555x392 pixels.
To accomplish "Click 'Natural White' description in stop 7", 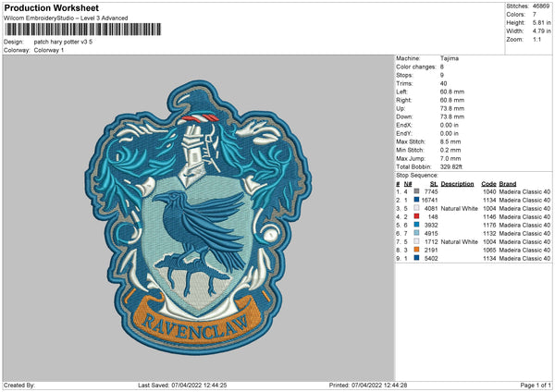I will coord(460,241).
